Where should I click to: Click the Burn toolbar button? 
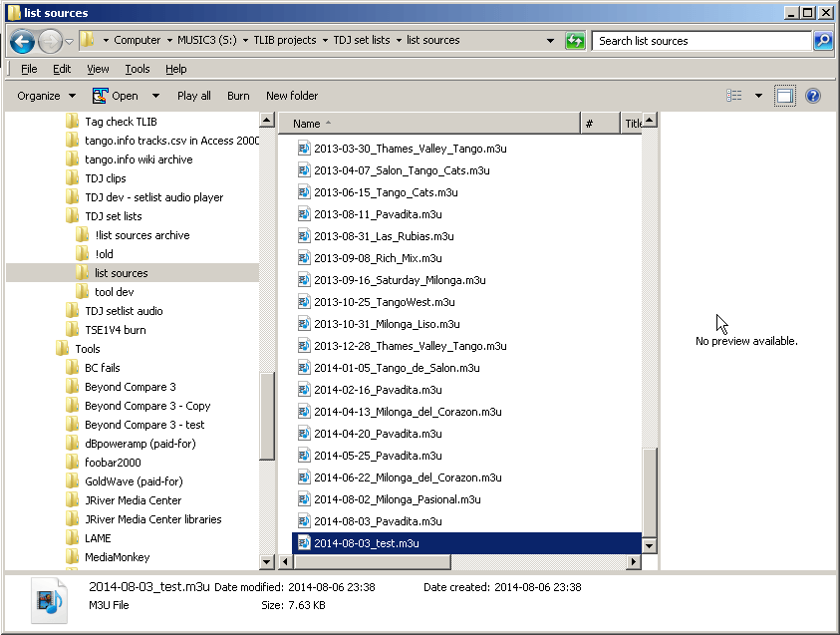(x=238, y=96)
